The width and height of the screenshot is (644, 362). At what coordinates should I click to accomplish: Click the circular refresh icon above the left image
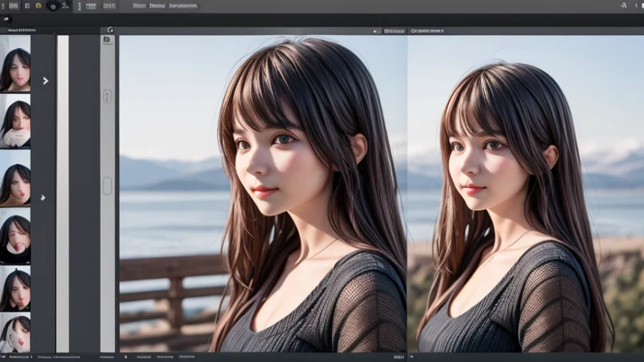tap(110, 30)
